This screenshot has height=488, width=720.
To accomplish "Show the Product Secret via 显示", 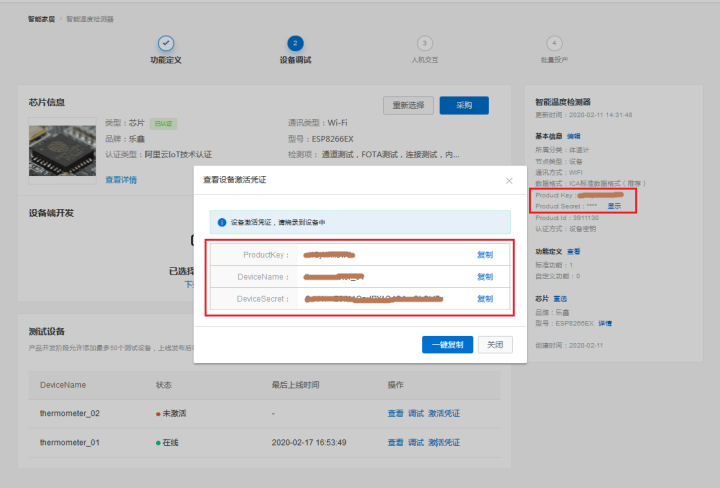I will pyautogui.click(x=614, y=206).
